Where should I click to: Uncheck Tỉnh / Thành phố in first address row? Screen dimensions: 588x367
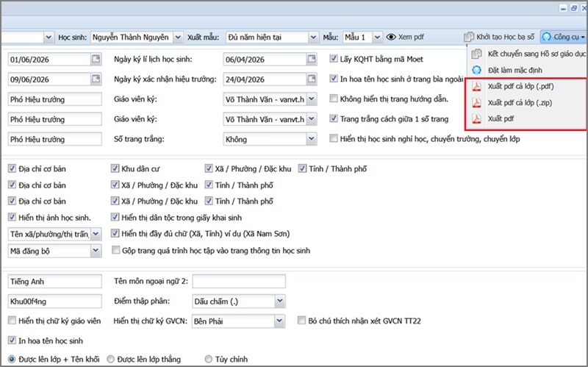[x=302, y=168]
